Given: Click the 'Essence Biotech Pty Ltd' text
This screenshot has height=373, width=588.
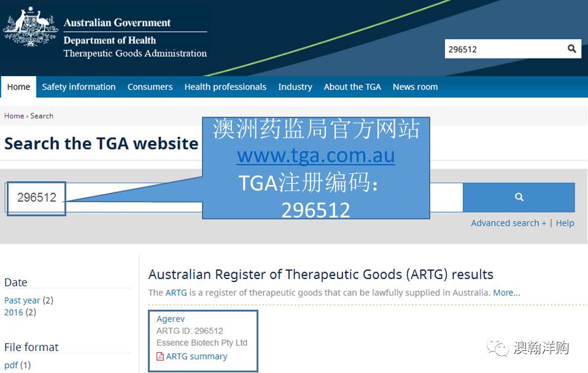Looking at the screenshot, I should [202, 343].
